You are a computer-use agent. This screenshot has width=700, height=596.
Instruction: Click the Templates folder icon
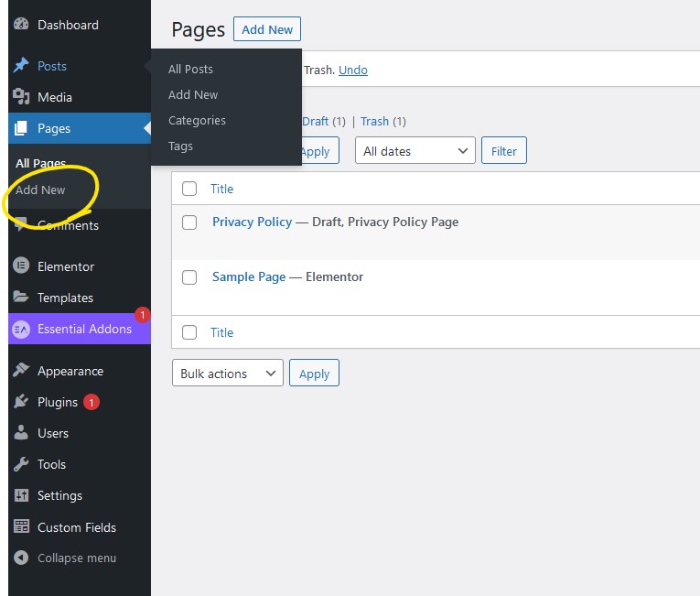pyautogui.click(x=21, y=297)
